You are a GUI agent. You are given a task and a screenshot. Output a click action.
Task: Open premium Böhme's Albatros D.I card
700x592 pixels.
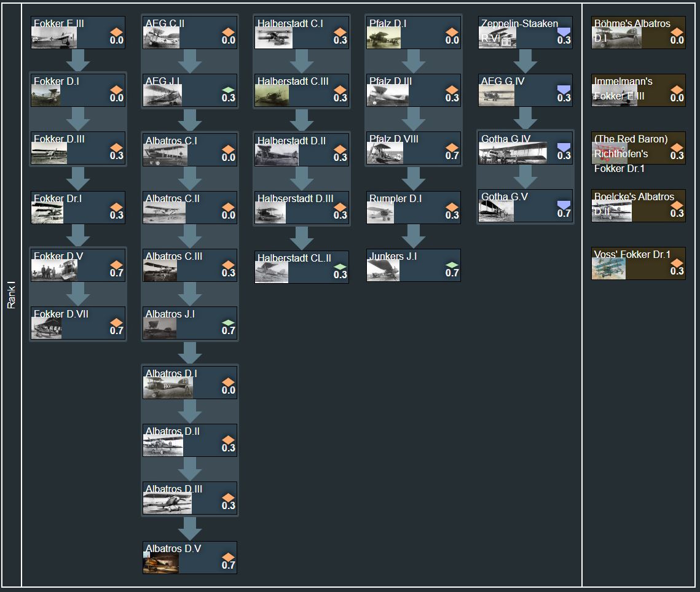pos(639,33)
